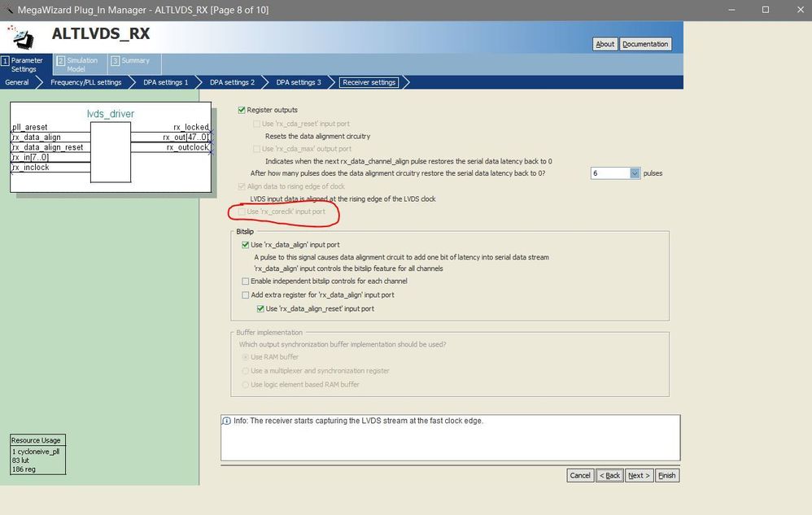Toggle Use 'rx_cda_reset' input port checkbox
This screenshot has height=515, width=812.
coord(256,124)
